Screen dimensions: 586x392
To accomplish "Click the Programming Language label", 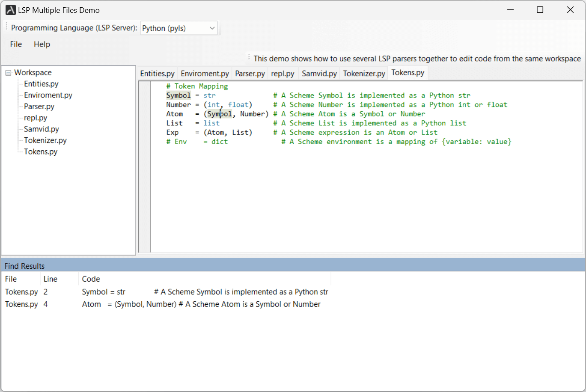I will pyautogui.click(x=74, y=28).
